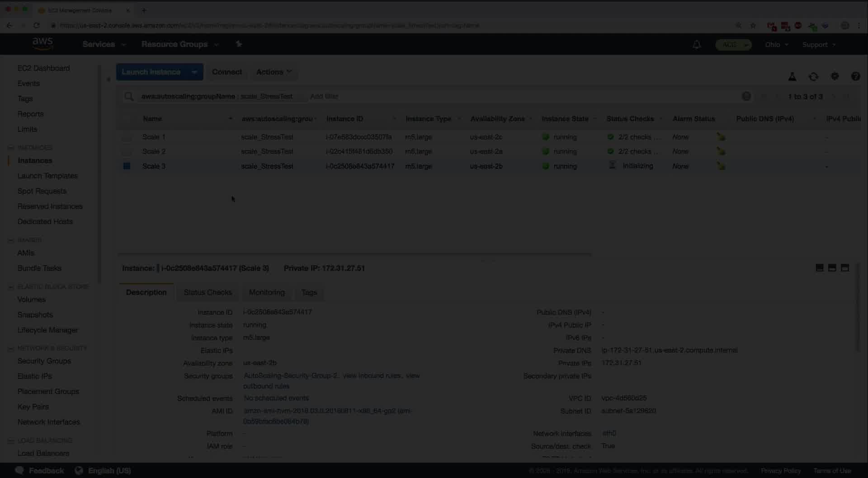The image size is (868, 478).
Task: Collapse the IMAGES sidebar section
Action: [x=11, y=240]
